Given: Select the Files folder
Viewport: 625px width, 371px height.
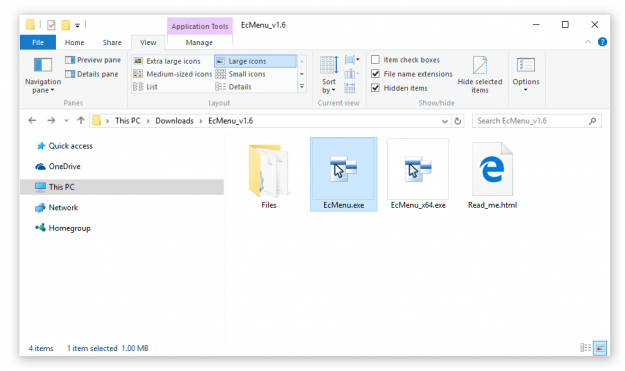Looking at the screenshot, I should [x=269, y=176].
